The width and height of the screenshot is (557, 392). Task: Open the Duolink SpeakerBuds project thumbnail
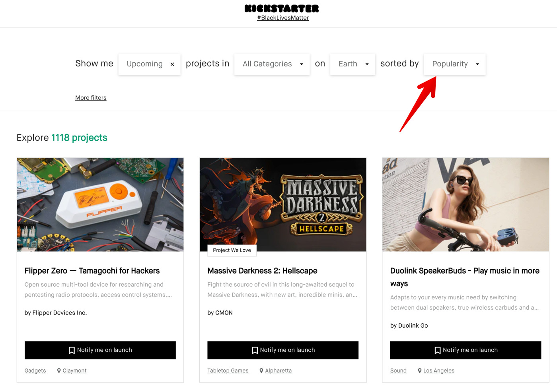tap(465, 204)
